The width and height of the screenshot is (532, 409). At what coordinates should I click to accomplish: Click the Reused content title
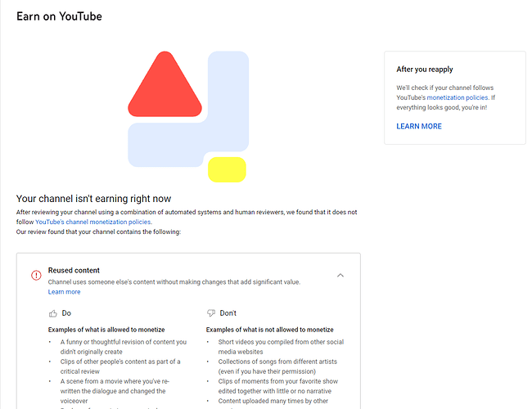coord(74,270)
